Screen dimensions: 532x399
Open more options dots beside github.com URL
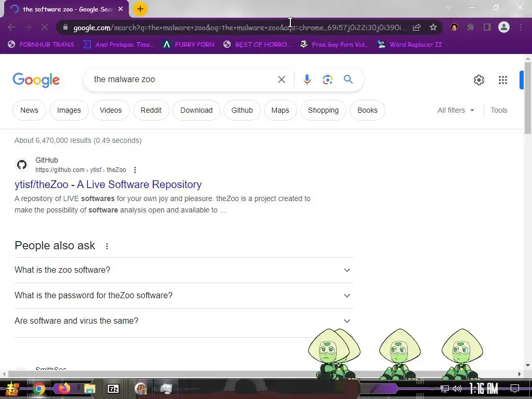[x=135, y=170]
